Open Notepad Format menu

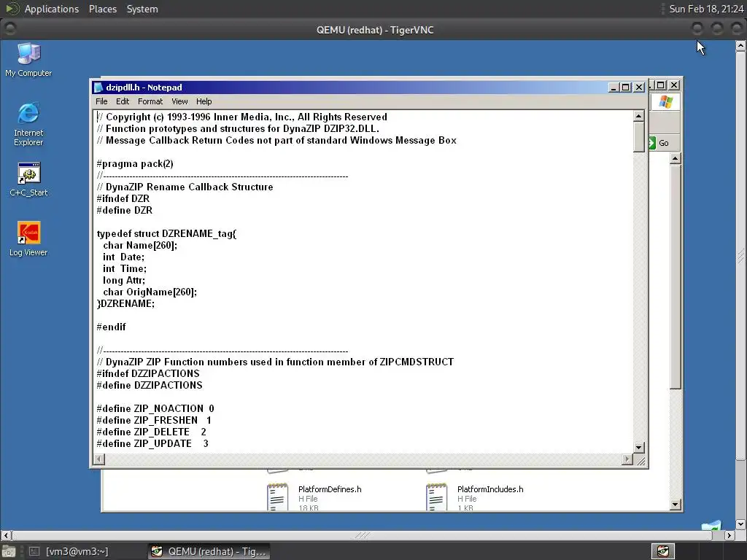150,101
